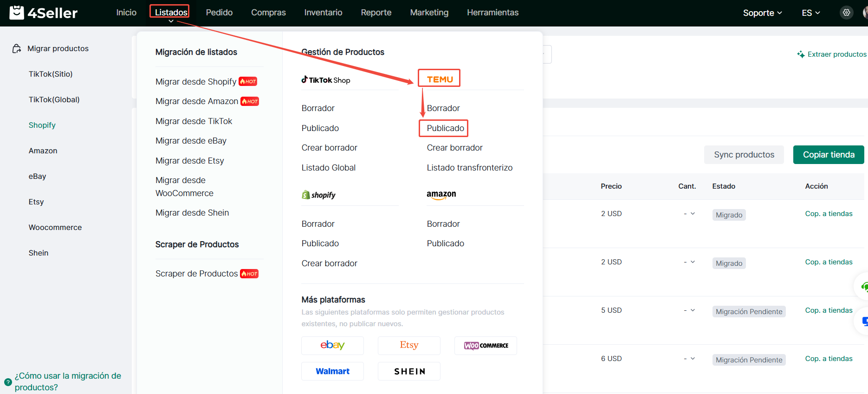Select Migrar desde Amazon
The height and width of the screenshot is (394, 868).
tap(197, 101)
